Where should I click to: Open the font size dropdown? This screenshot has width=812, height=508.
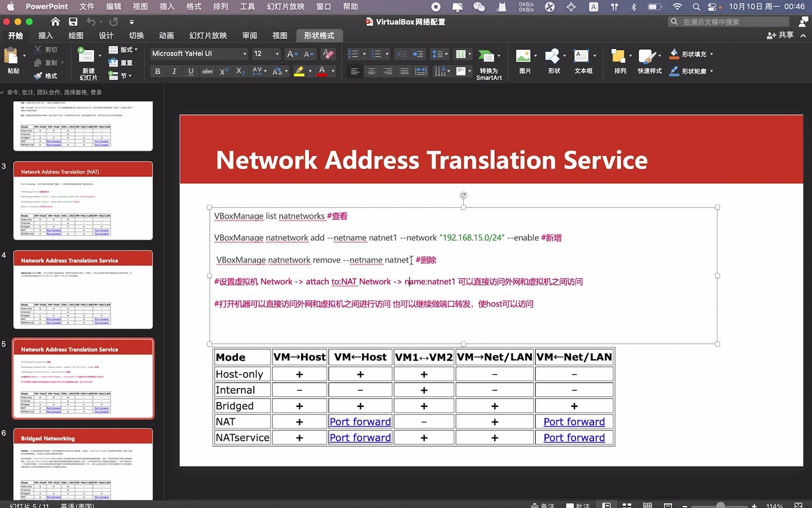pos(276,54)
